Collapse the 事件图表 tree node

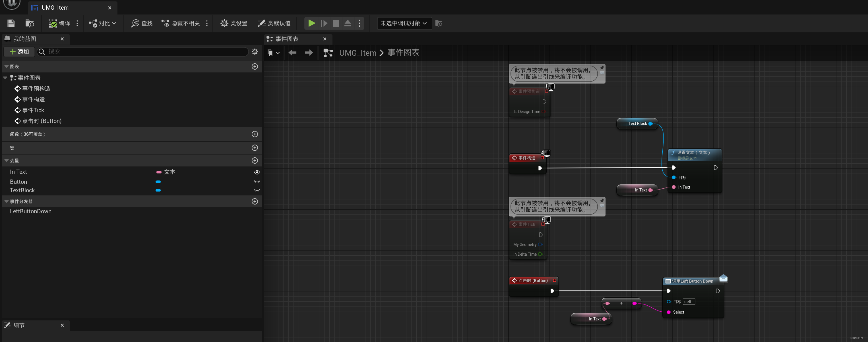click(x=5, y=78)
